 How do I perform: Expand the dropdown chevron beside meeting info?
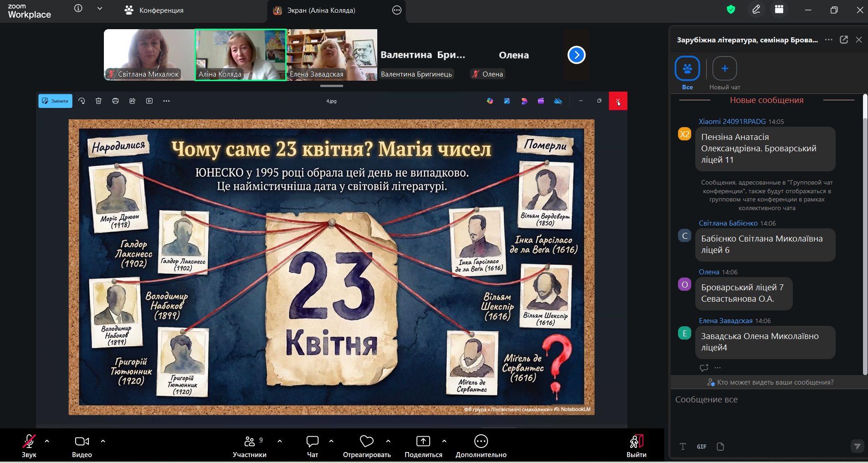point(100,9)
